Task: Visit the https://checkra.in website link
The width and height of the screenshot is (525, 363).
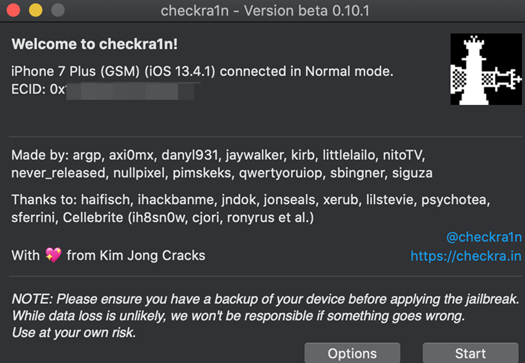Action: 466,256
